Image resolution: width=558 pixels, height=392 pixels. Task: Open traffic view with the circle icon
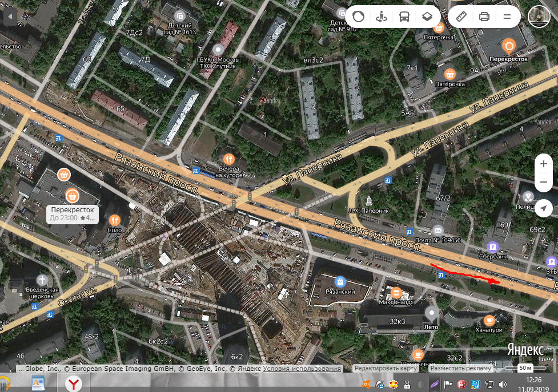click(x=358, y=17)
